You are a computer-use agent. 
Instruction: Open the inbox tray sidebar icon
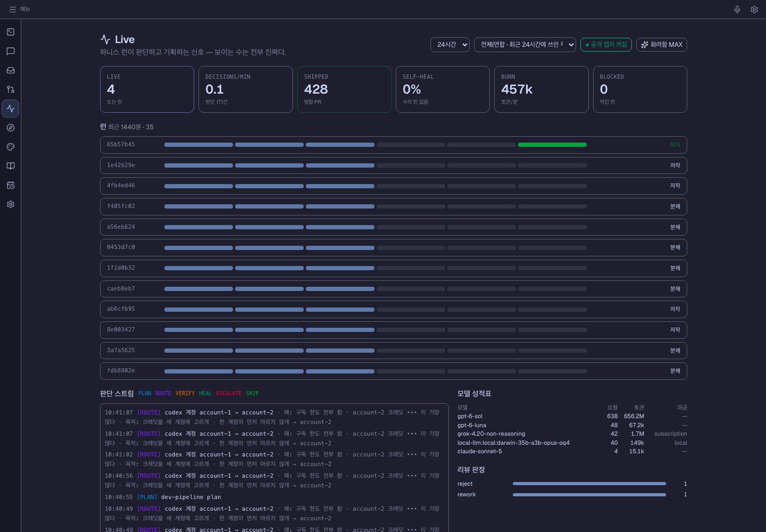(x=11, y=70)
